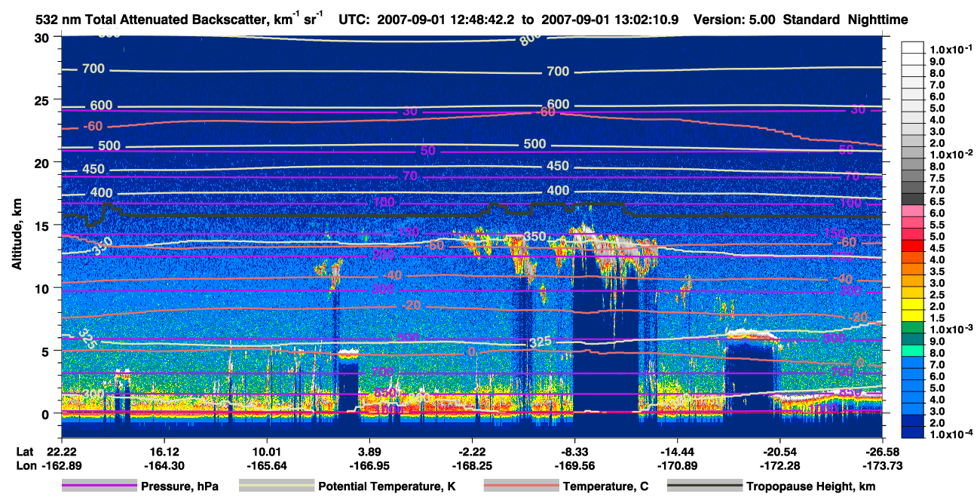Click longitude value -168.25
The width and height of the screenshot is (980, 503).
472,465
